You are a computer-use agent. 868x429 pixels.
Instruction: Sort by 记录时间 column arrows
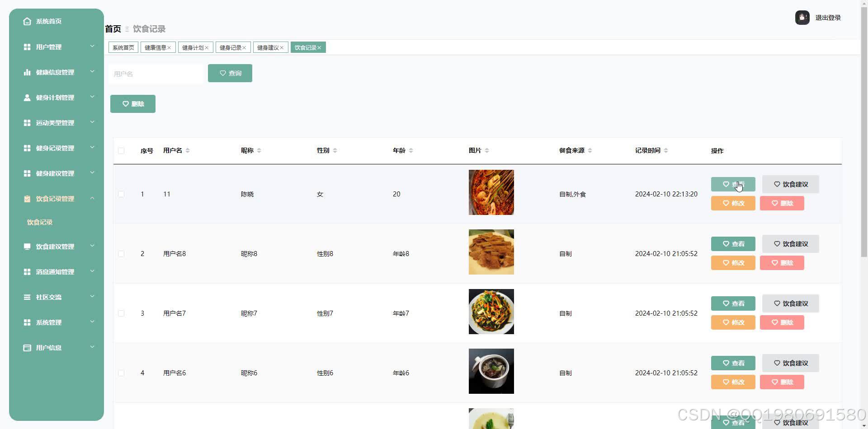click(x=666, y=150)
